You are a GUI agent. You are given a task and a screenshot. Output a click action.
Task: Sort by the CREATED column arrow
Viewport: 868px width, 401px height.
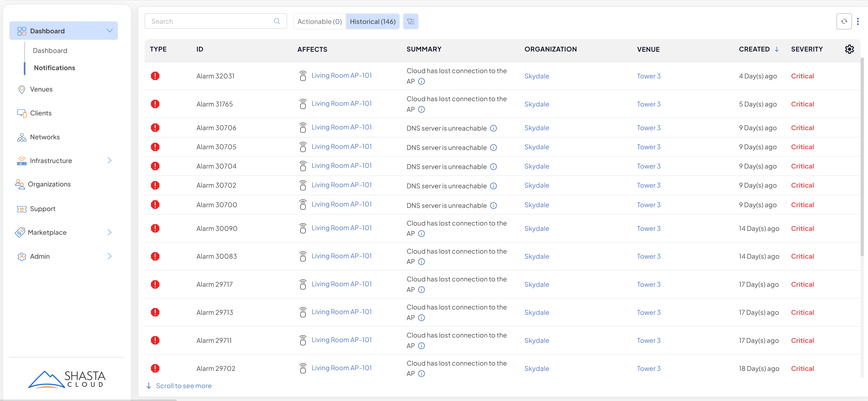[x=777, y=49]
